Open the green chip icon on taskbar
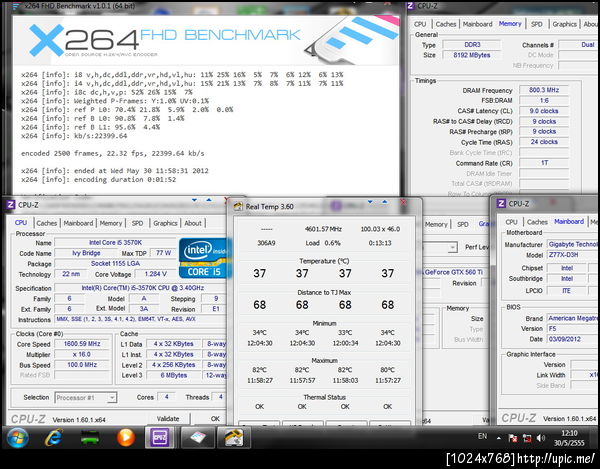 90,438
